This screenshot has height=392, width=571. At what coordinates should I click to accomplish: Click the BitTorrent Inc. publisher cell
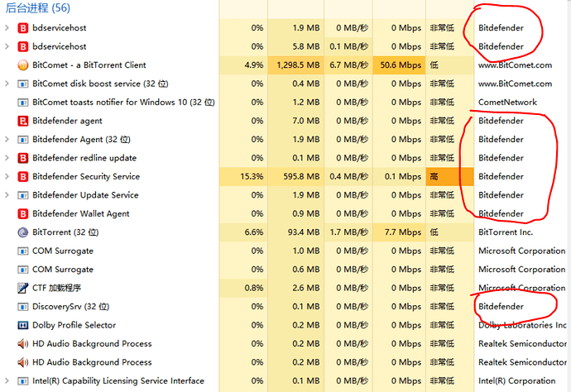[506, 232]
